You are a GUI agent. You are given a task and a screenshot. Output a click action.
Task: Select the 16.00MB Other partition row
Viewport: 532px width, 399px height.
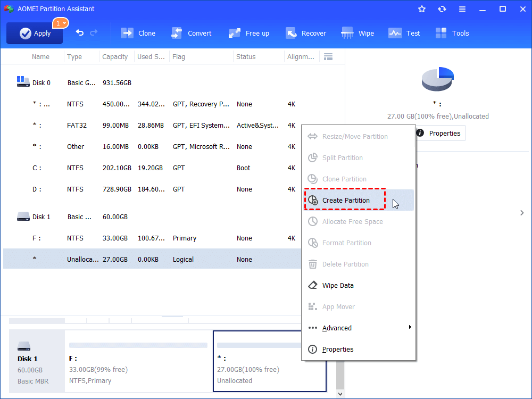(x=152, y=147)
